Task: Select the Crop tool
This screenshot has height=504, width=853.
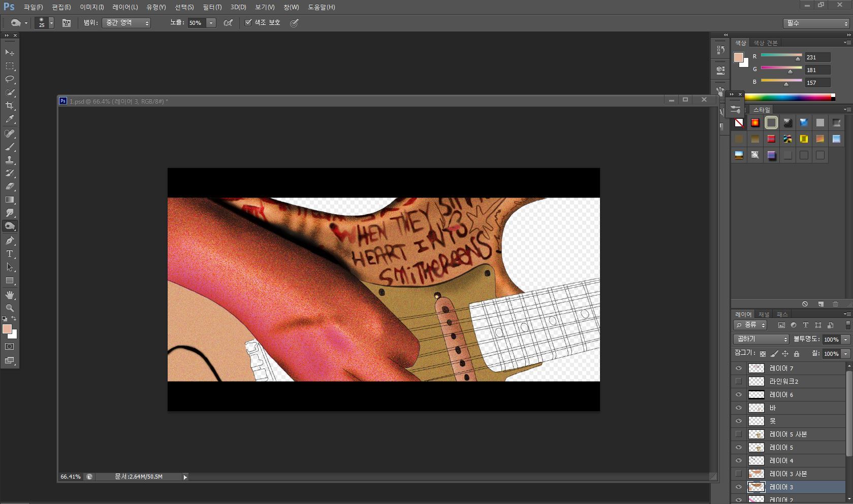Action: click(x=10, y=106)
